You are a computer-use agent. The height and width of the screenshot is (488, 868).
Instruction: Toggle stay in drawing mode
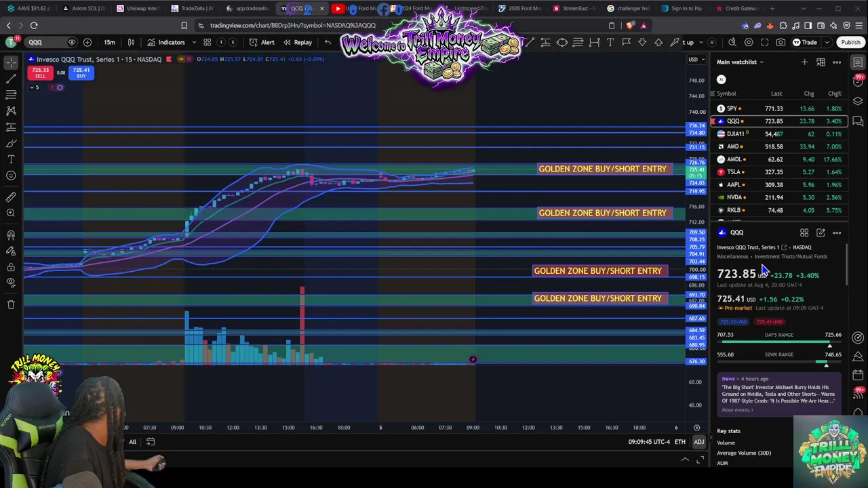pyautogui.click(x=11, y=251)
